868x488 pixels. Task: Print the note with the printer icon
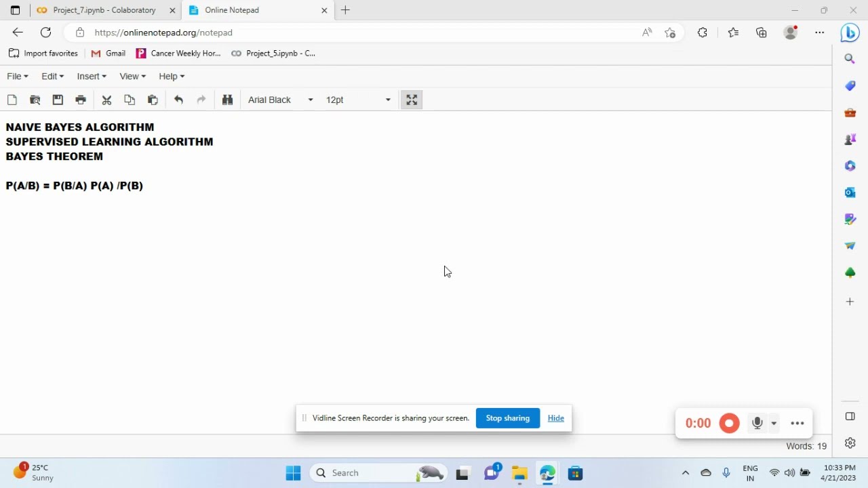81,100
